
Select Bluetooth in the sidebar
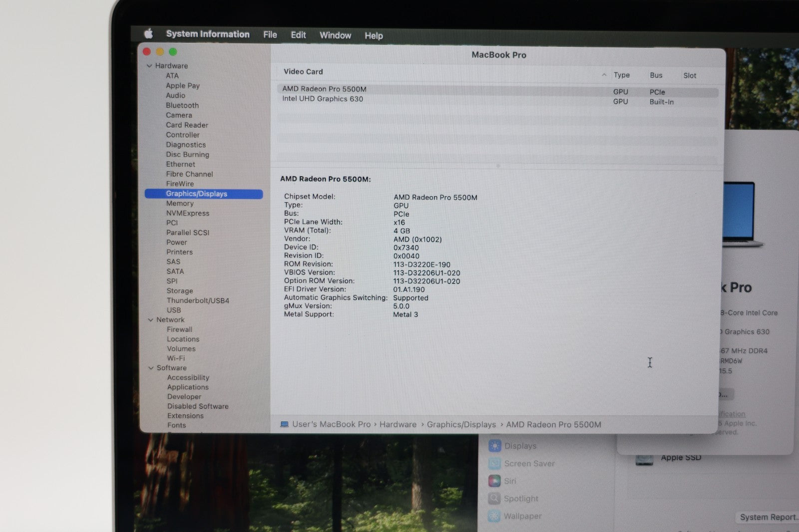pos(182,105)
